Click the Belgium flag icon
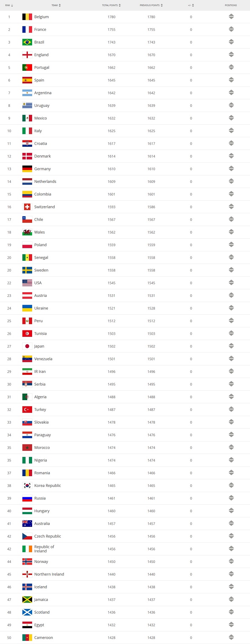 click(27, 17)
